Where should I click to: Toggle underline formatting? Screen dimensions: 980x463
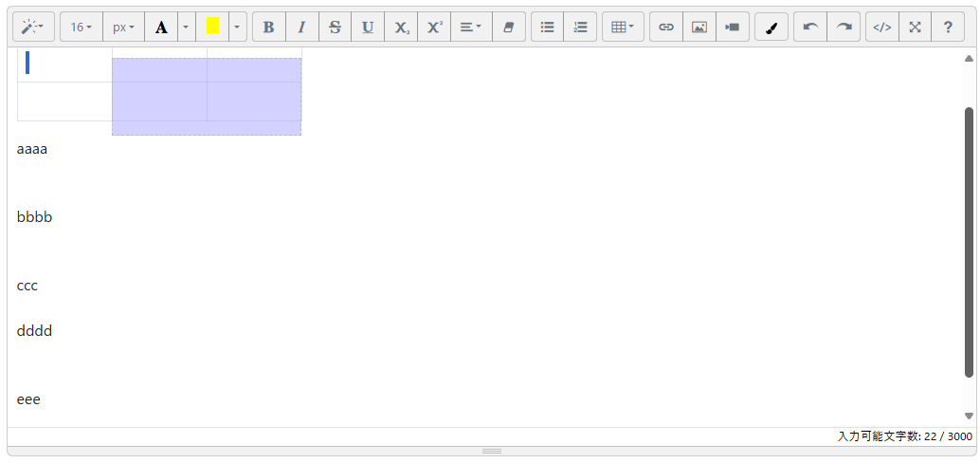click(x=368, y=28)
